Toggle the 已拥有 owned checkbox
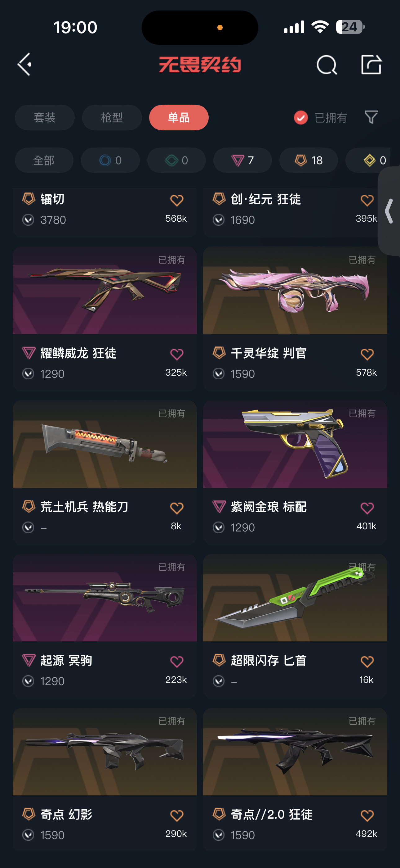 (x=301, y=118)
